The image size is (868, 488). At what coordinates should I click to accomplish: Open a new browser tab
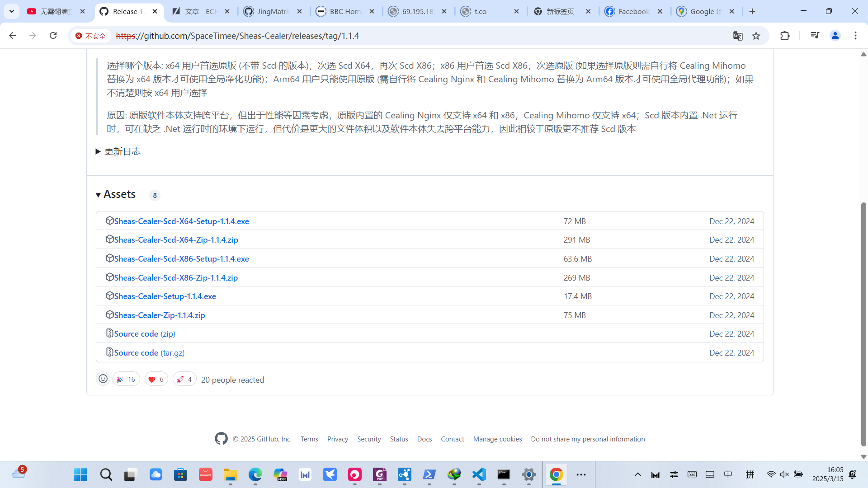(x=752, y=11)
